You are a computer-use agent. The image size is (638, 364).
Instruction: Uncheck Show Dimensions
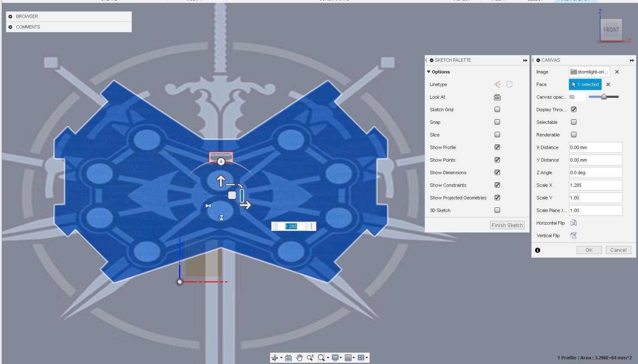(497, 173)
